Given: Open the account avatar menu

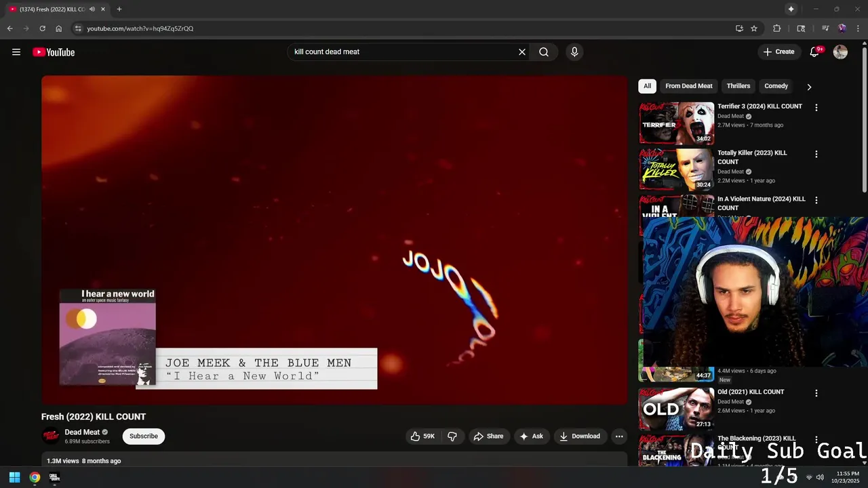Looking at the screenshot, I should [840, 52].
